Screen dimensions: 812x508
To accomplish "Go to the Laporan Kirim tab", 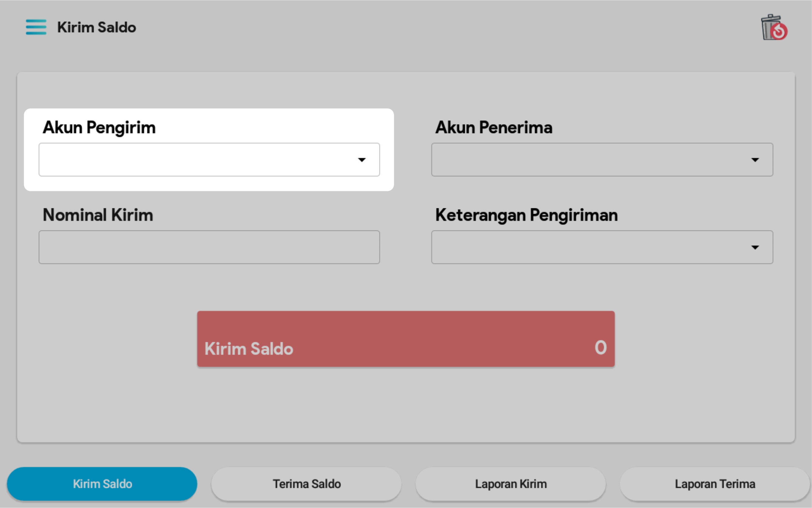I will tap(511, 484).
